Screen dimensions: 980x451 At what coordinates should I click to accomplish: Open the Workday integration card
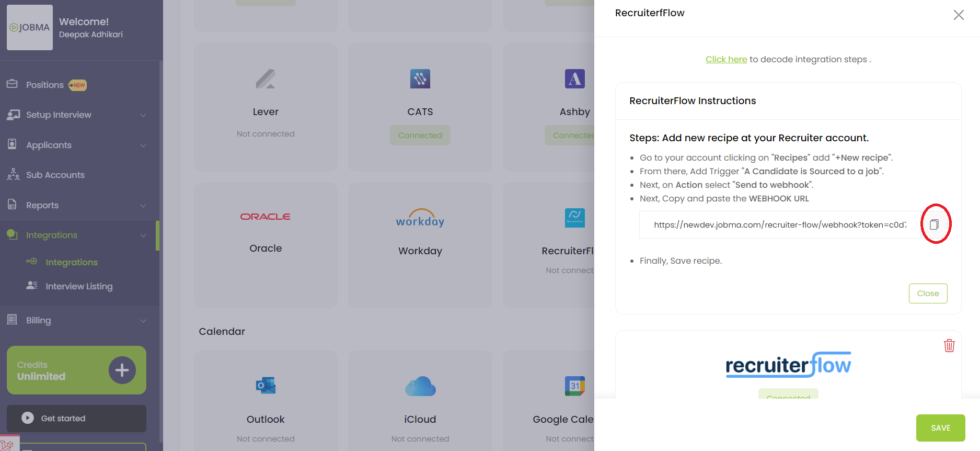[420, 245]
